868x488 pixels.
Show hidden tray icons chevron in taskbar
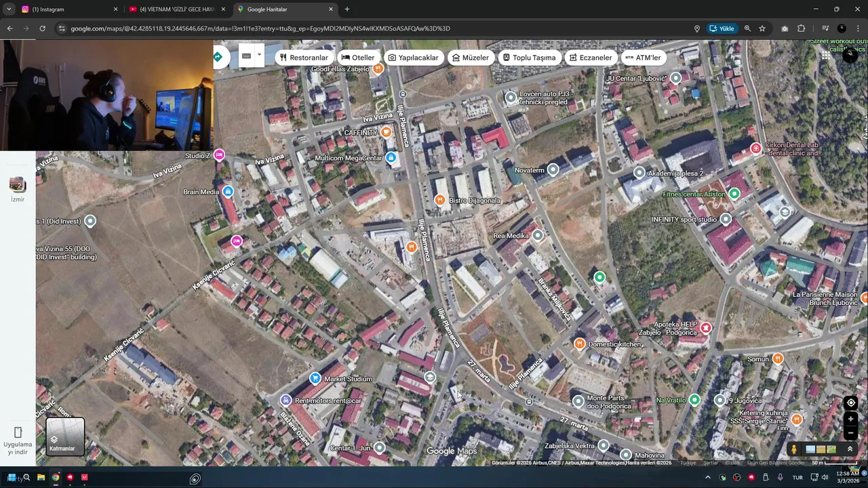708,477
